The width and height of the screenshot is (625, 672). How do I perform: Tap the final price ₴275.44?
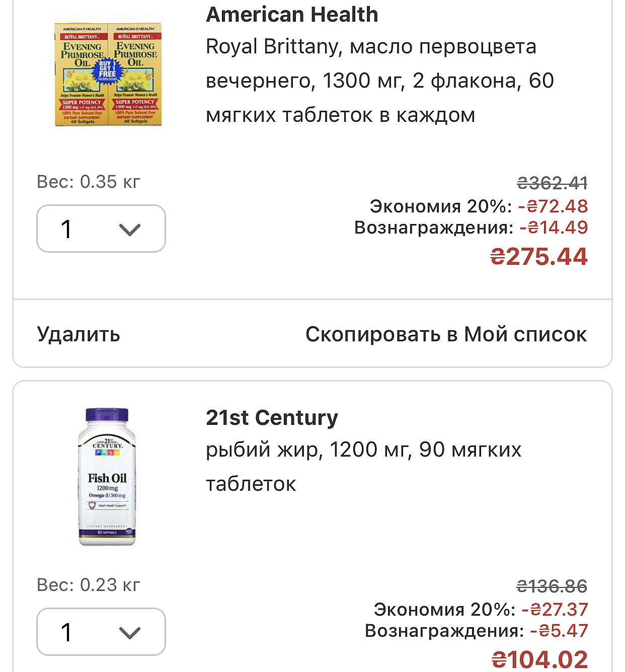538,257
